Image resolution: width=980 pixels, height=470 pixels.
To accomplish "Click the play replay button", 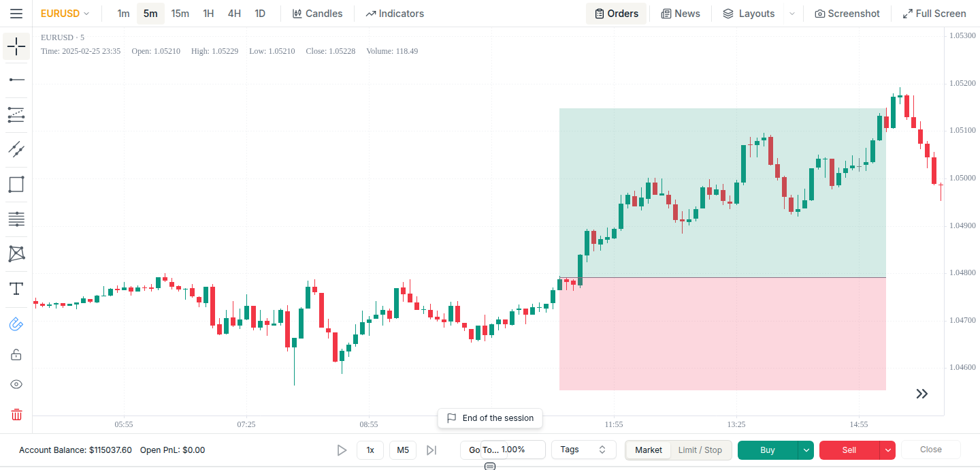I will (342, 450).
